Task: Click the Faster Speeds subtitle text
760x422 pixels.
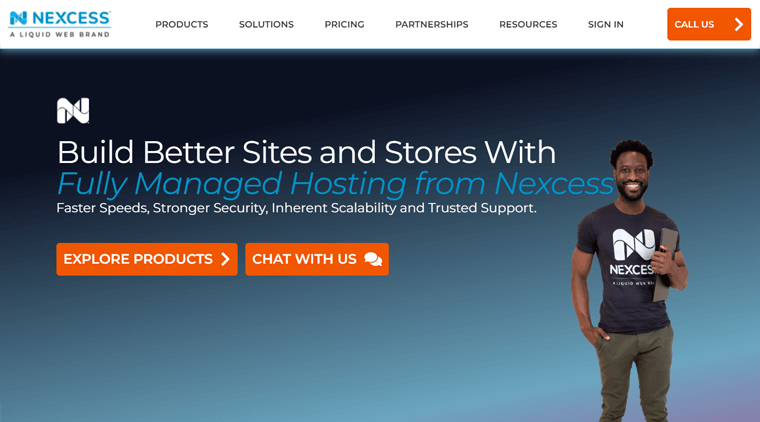Action: (296, 208)
